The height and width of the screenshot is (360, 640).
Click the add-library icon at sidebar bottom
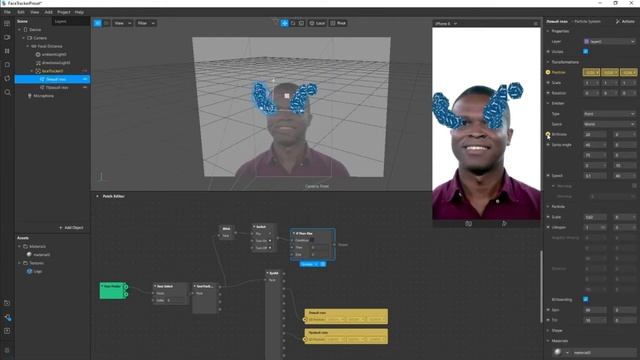[x=7, y=303]
